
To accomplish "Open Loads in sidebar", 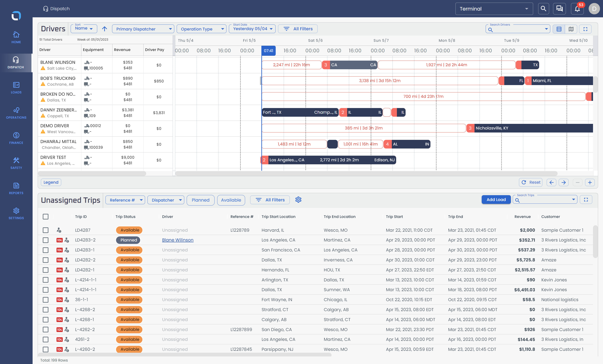I will point(16,88).
